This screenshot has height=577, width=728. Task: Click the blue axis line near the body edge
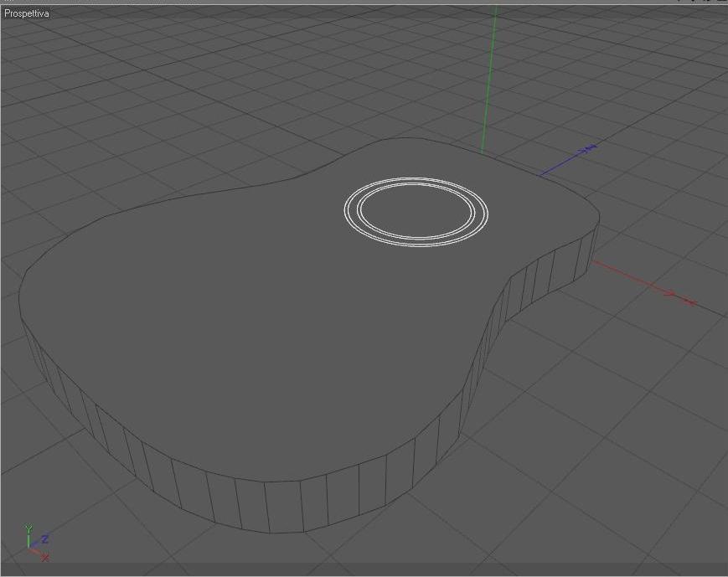(557, 167)
